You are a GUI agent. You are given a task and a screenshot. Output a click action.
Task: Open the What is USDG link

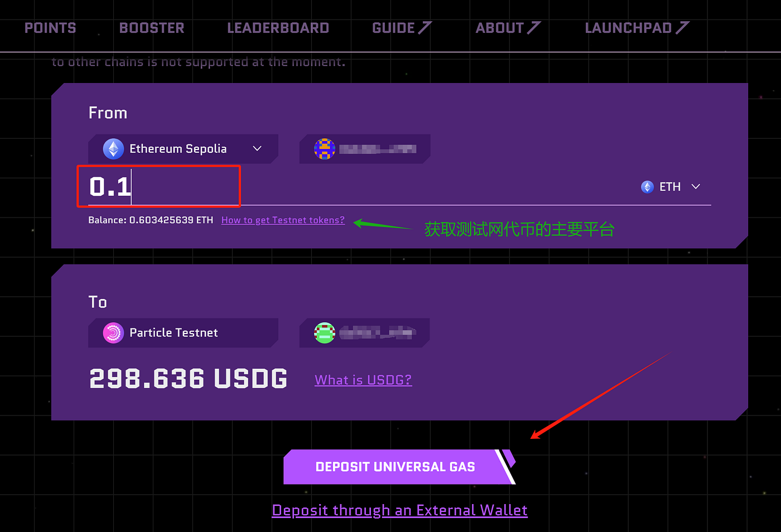point(363,380)
